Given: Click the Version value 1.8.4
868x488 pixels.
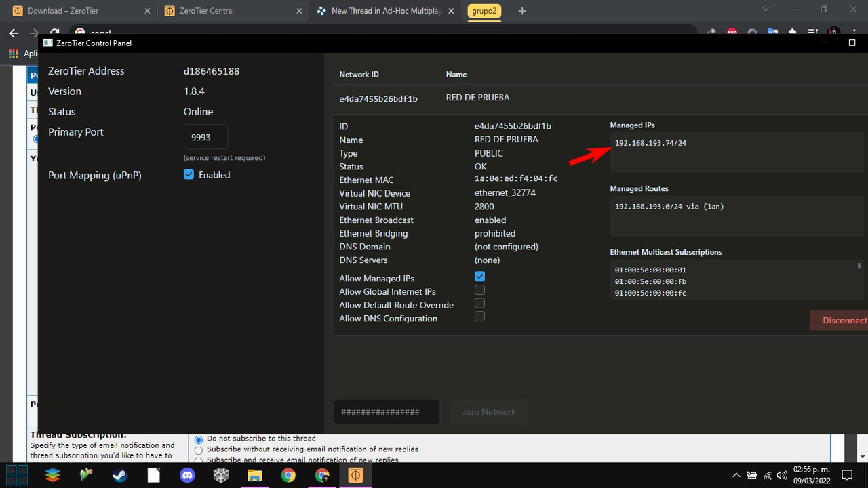Looking at the screenshot, I should [194, 91].
